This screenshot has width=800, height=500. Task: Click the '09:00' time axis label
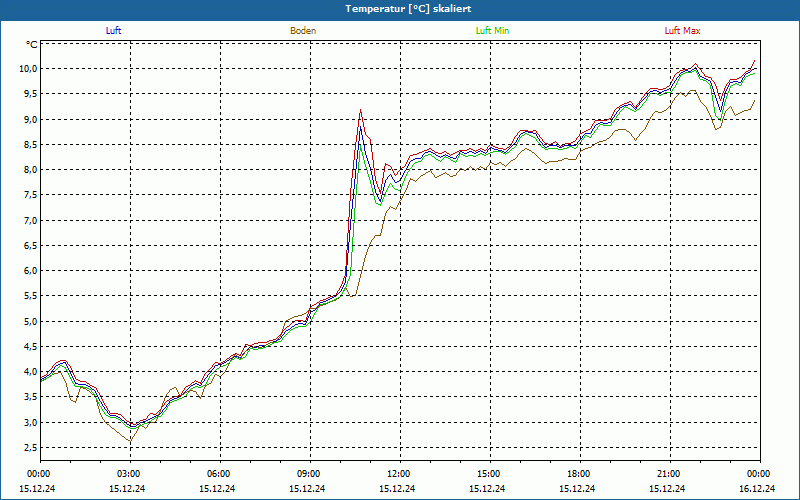(310, 474)
